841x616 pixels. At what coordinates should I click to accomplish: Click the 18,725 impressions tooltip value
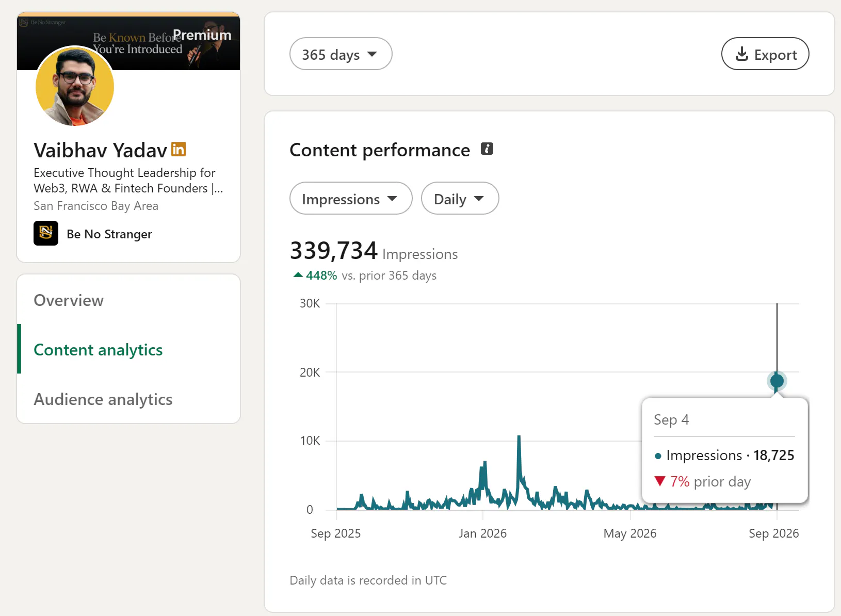[x=773, y=455]
